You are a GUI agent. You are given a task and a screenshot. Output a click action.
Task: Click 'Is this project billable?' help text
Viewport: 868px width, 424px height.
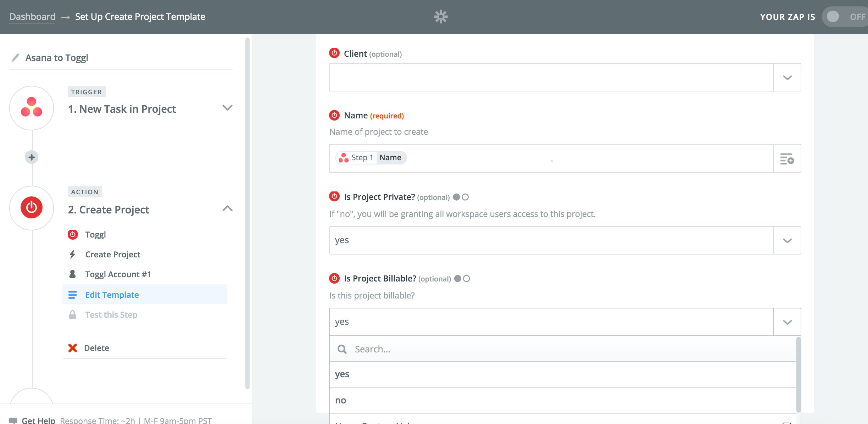tap(372, 296)
